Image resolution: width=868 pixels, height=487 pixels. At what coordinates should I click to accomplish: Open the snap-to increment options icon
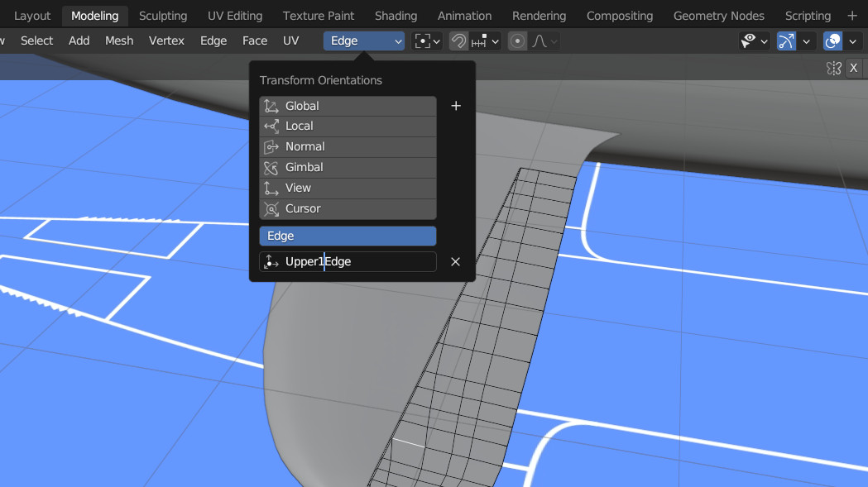coord(479,41)
